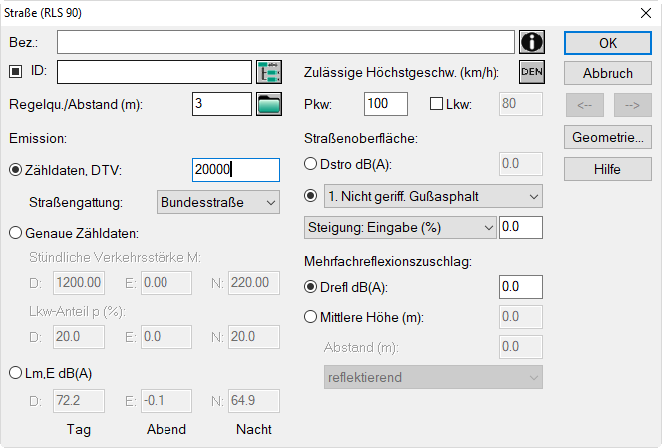Toggle the checkbox next to ID
The width and height of the screenshot is (662, 448).
point(16,71)
